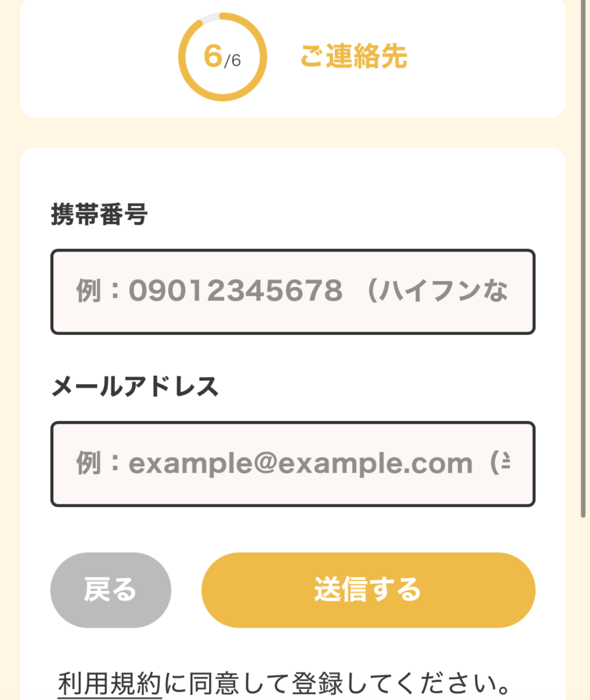Click the small /6 total steps text
590x700 pixels.
click(x=232, y=60)
